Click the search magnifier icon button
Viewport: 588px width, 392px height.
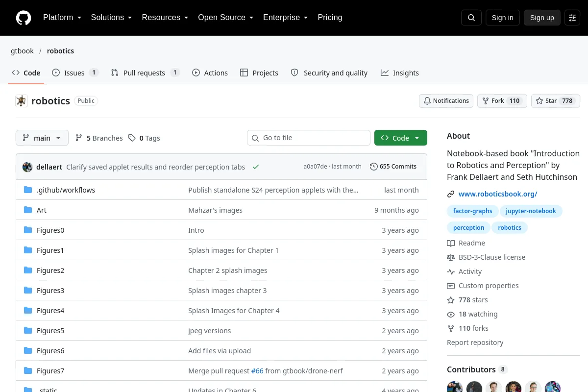pyautogui.click(x=471, y=18)
